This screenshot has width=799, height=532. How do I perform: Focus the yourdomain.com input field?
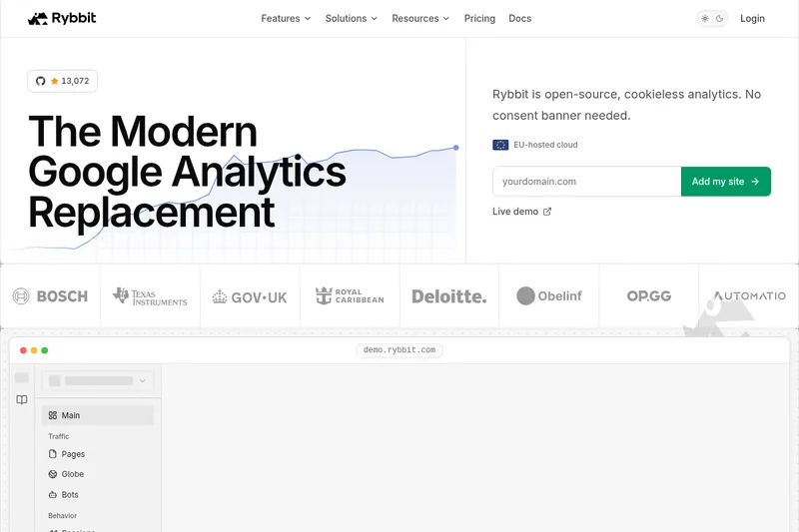click(586, 182)
